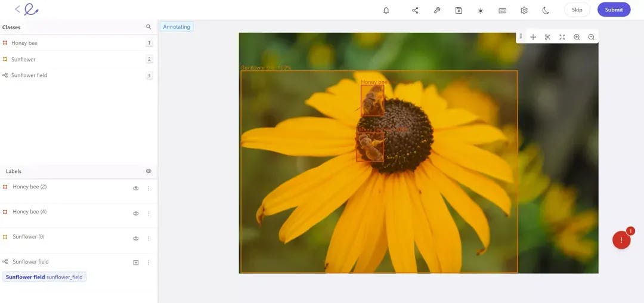Hide the Honey bee (4) label
This screenshot has height=303, width=644.
click(136, 214)
